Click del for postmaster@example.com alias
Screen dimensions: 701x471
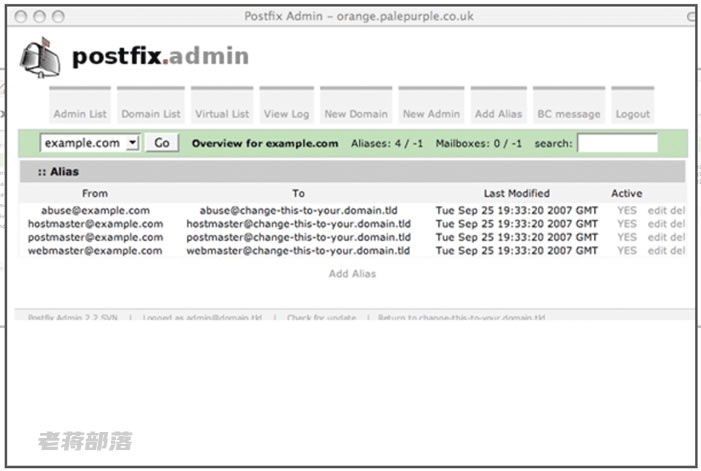678,237
